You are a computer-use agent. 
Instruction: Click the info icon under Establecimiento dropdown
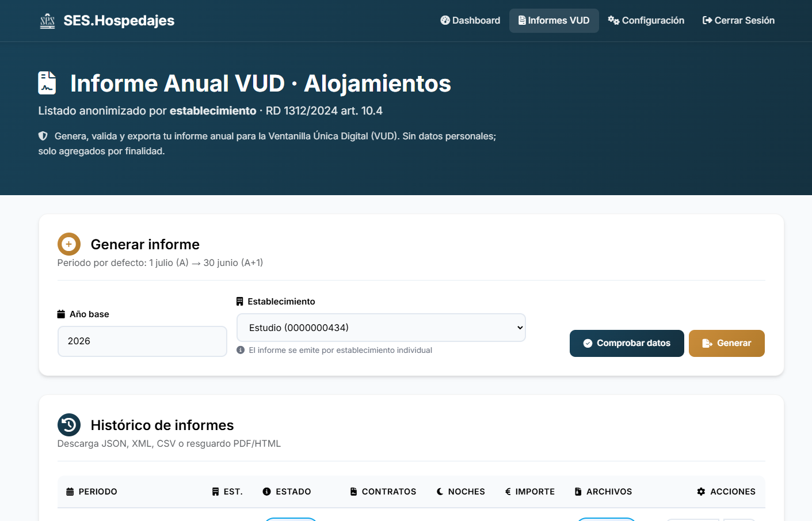tap(241, 350)
